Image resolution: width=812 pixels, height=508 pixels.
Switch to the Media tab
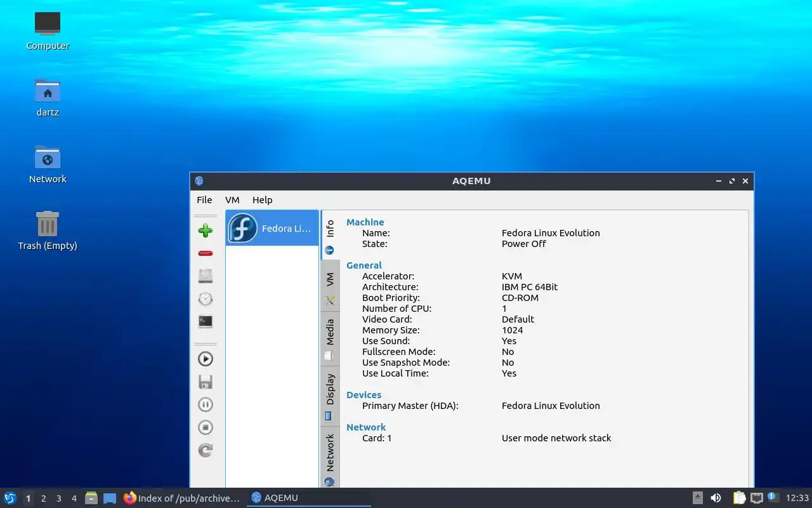[330, 339]
